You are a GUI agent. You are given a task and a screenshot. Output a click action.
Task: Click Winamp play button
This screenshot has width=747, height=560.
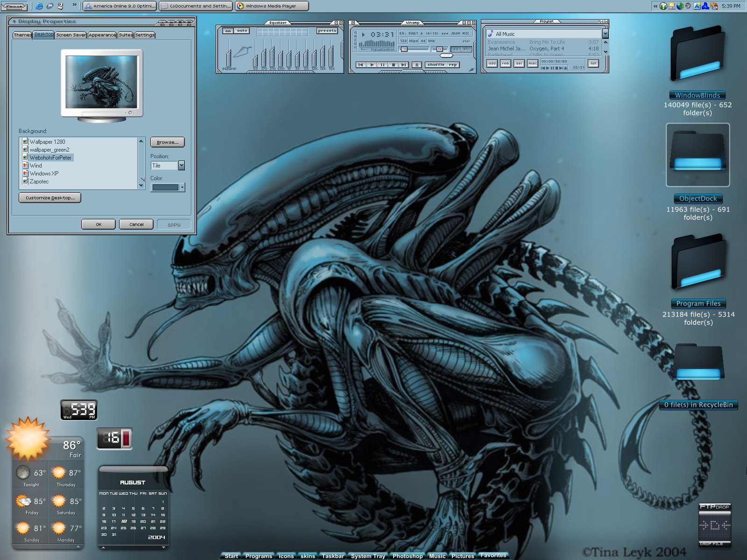click(x=372, y=65)
